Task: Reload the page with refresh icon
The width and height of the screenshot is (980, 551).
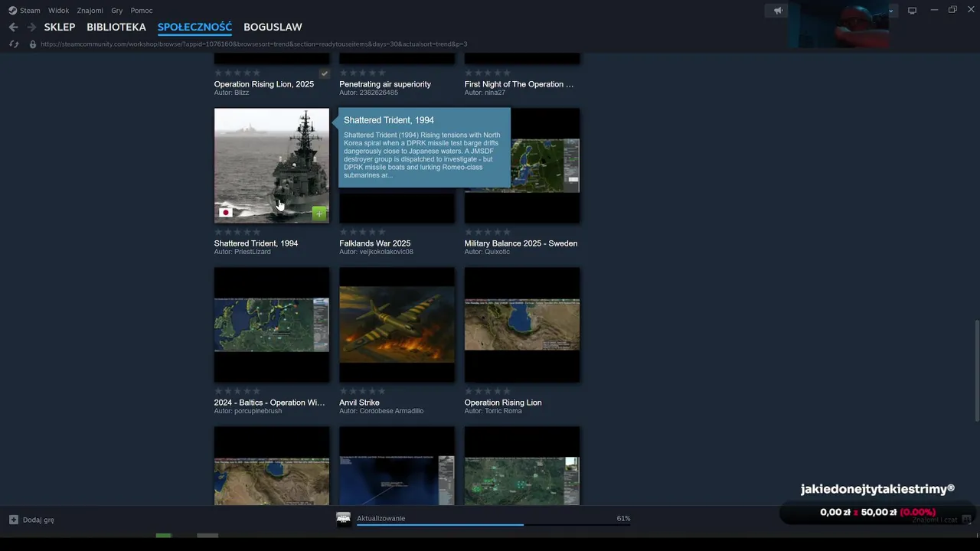Action: 14,44
